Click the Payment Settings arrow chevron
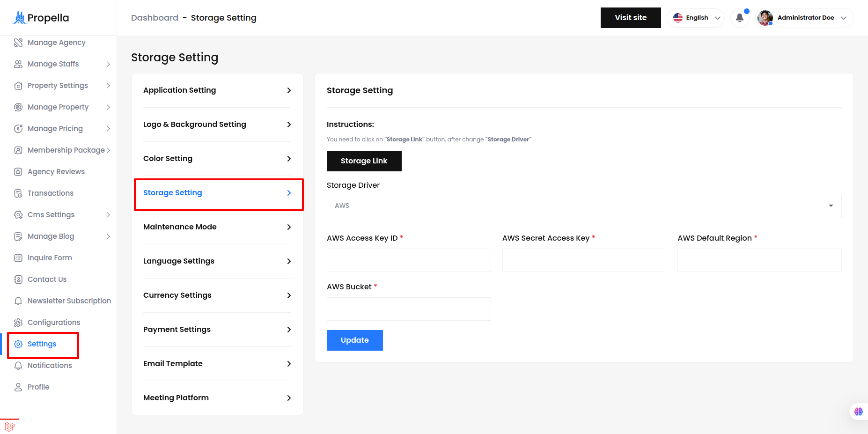 tap(289, 330)
